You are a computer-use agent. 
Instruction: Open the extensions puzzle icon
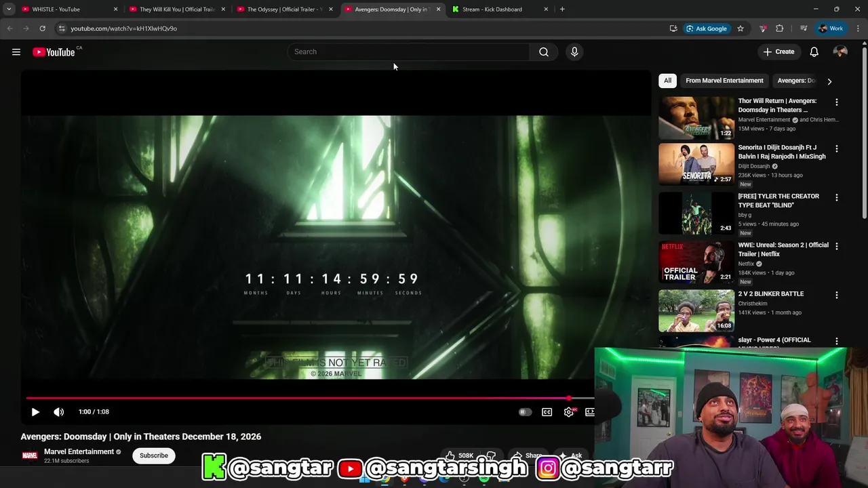[x=780, y=28]
